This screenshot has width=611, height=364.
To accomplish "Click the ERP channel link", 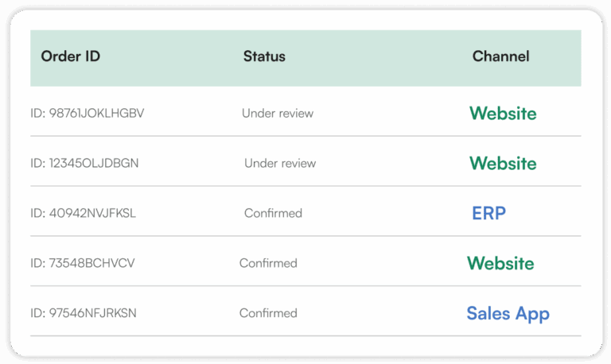I will (488, 214).
